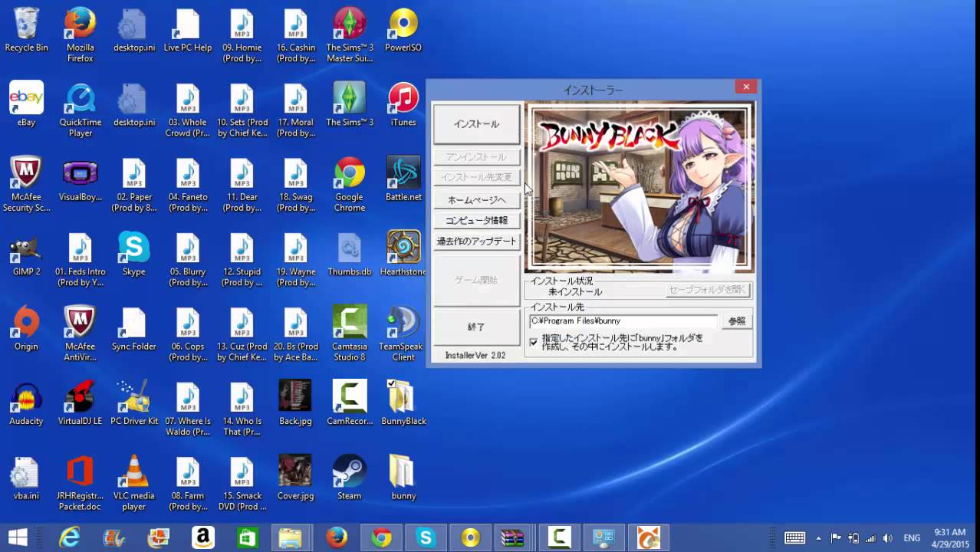
Task: Select the Steam desktop shortcut
Action: click(349, 478)
